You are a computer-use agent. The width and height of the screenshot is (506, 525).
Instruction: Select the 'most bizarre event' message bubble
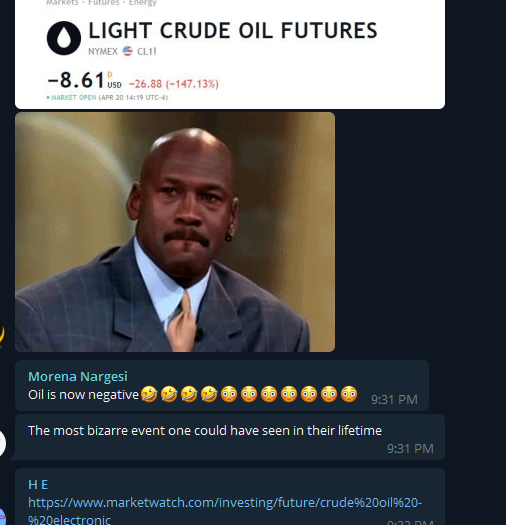pos(230,437)
